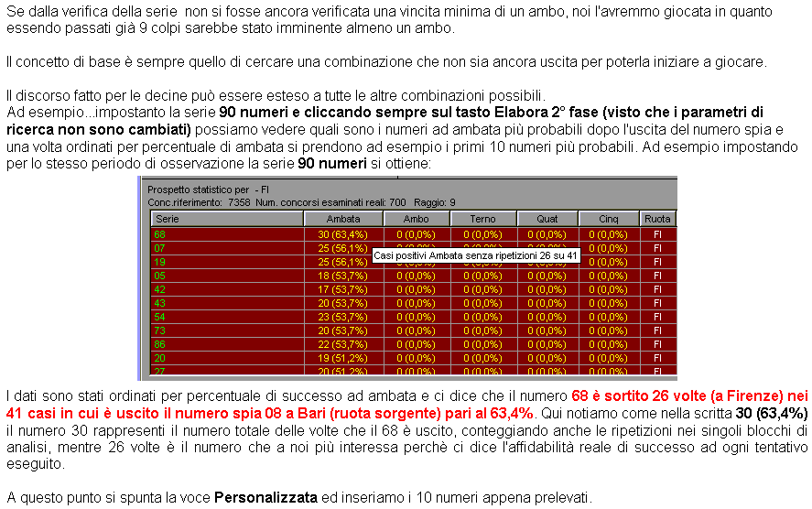812x509 pixels.
Task: Click 'Prospetto statistico per - FI' heading
Action: point(208,190)
